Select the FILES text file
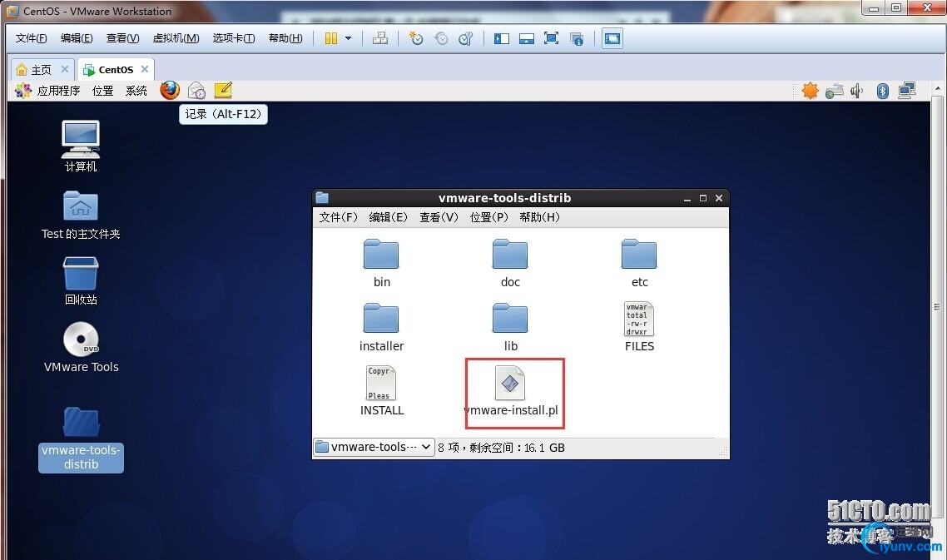The image size is (947, 560). (639, 327)
